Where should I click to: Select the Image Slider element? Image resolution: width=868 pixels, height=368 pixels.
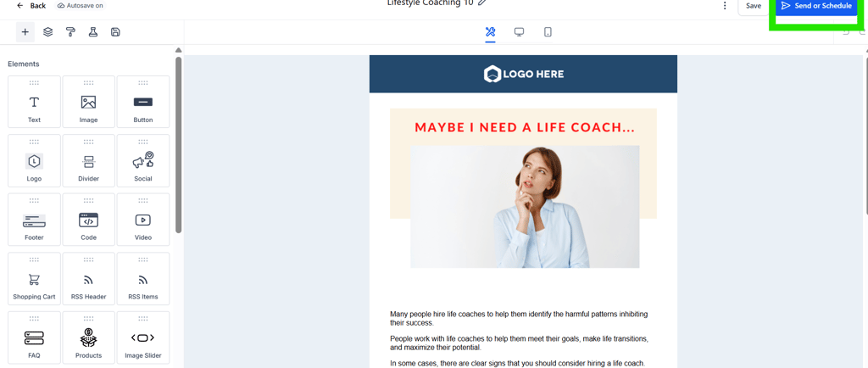click(143, 337)
